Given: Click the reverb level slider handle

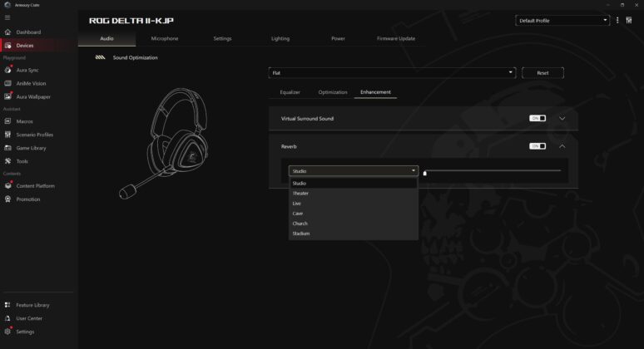Looking at the screenshot, I should coord(425,173).
